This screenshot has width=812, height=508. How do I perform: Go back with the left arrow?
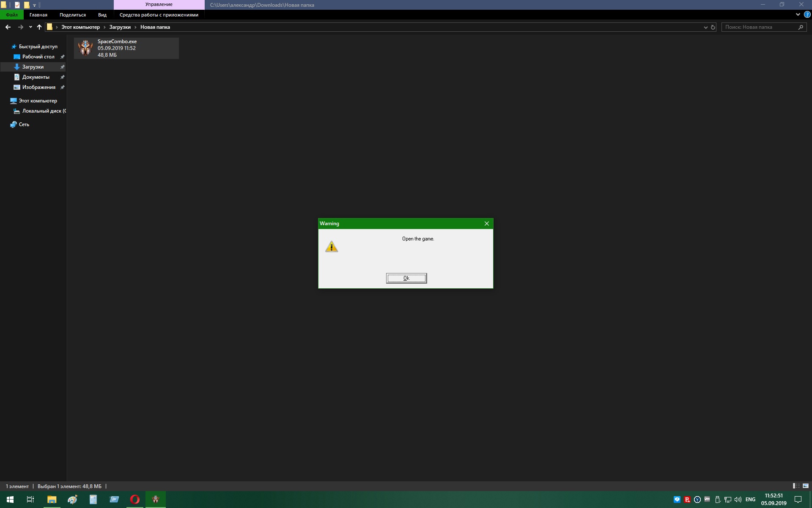click(x=8, y=27)
